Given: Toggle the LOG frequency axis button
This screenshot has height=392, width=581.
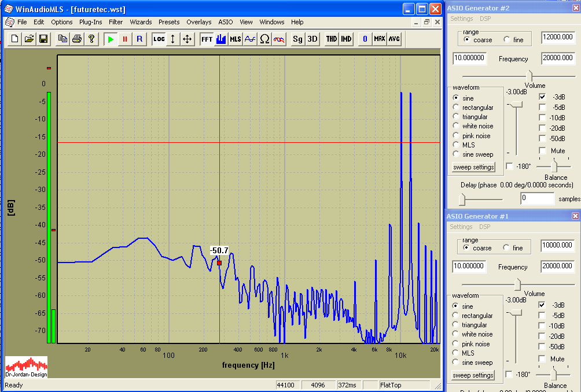Looking at the screenshot, I should coord(159,39).
